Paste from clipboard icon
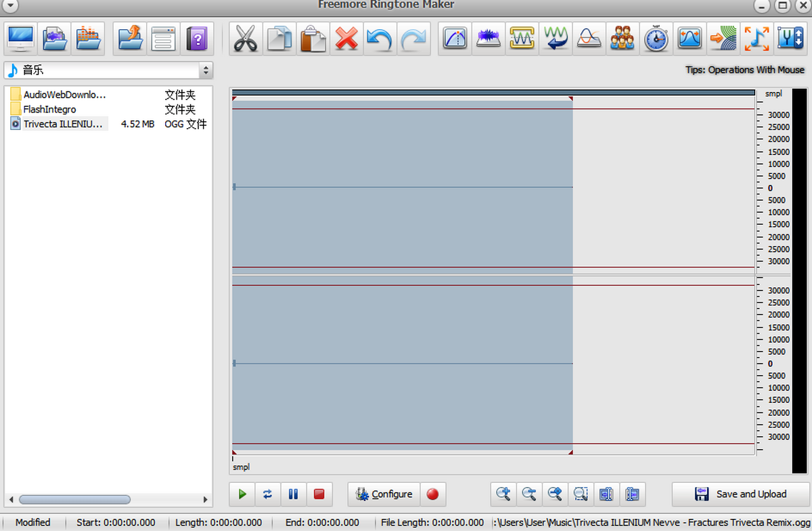Screen dimensions: 812x531 [313, 38]
